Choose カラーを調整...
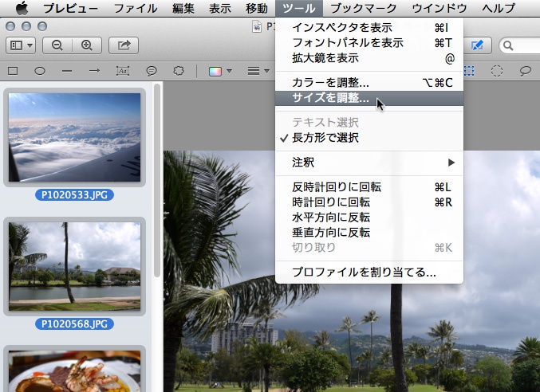The image size is (540, 392). 369,83
